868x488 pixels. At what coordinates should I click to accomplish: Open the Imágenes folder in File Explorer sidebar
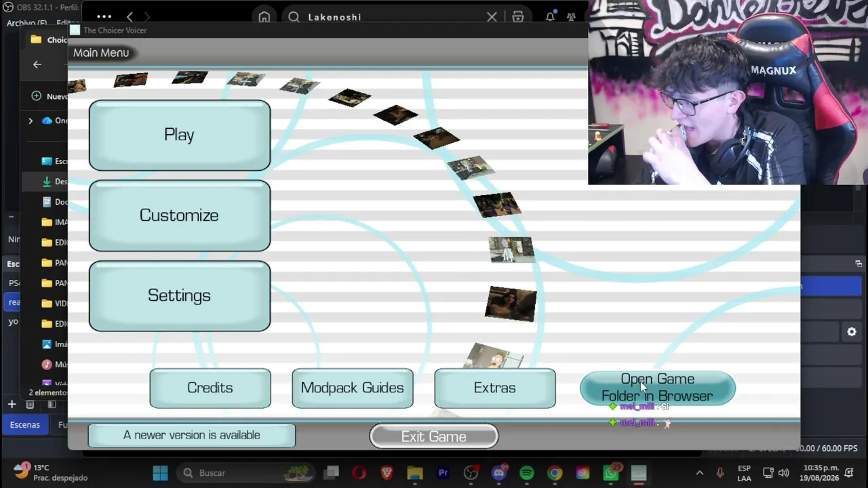pyautogui.click(x=54, y=344)
